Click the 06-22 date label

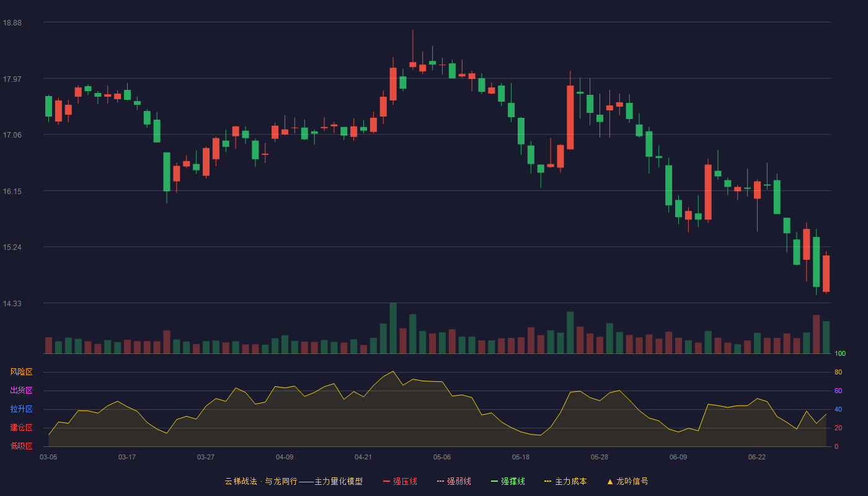point(757,457)
